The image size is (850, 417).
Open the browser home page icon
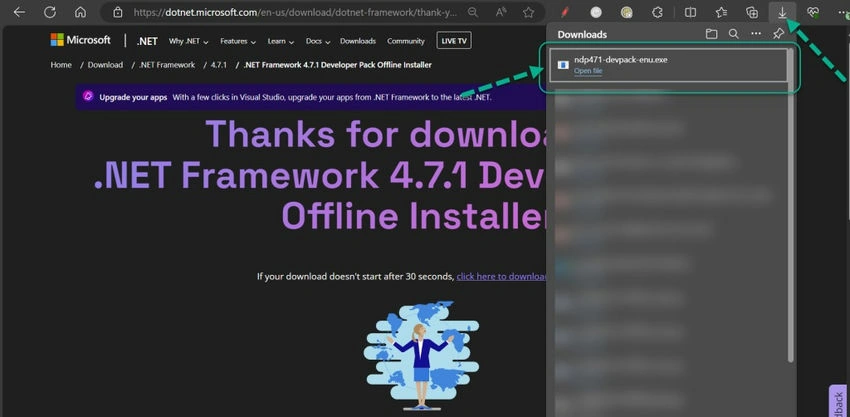tap(80, 12)
